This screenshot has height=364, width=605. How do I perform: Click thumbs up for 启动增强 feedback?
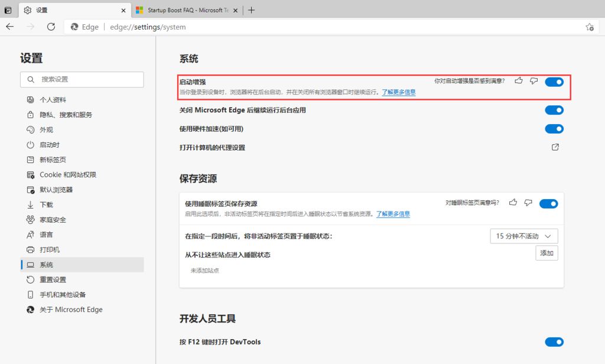pos(519,81)
